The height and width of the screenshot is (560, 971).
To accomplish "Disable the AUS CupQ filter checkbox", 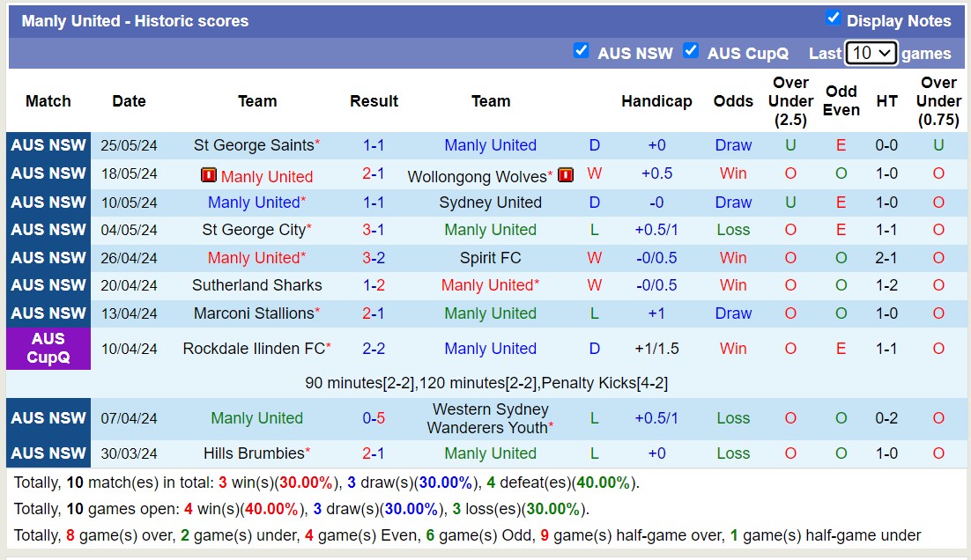I will pyautogui.click(x=691, y=51).
